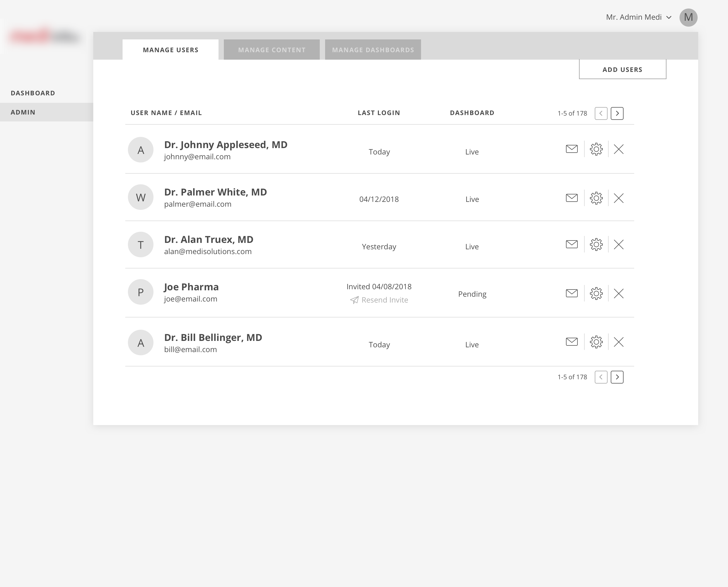Switch to the Manage Users tab
The height and width of the screenshot is (587, 728).
(x=171, y=50)
